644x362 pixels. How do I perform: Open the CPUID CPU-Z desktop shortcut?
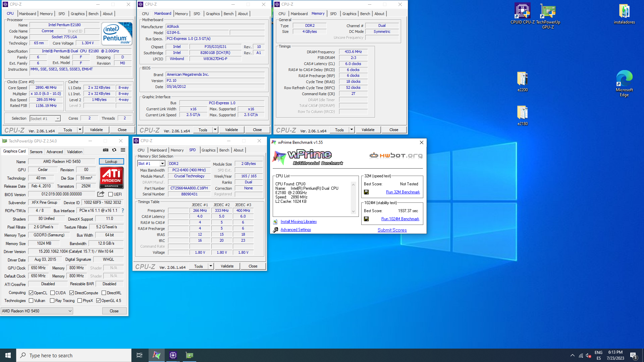[x=522, y=14]
